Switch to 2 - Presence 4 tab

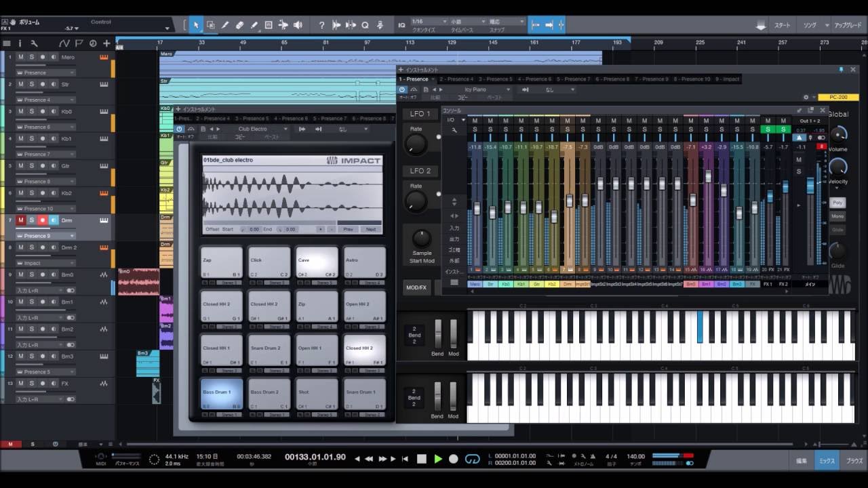(x=456, y=79)
